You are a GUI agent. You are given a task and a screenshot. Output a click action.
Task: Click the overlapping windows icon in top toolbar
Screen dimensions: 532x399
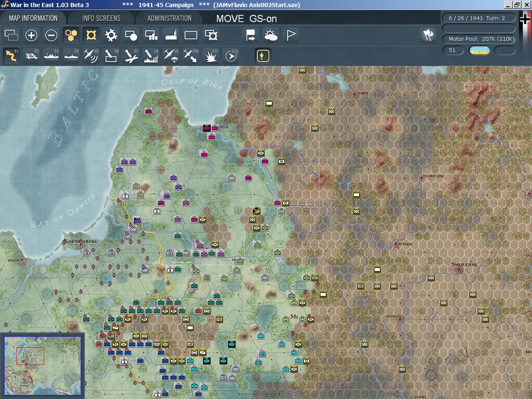[x=11, y=35]
